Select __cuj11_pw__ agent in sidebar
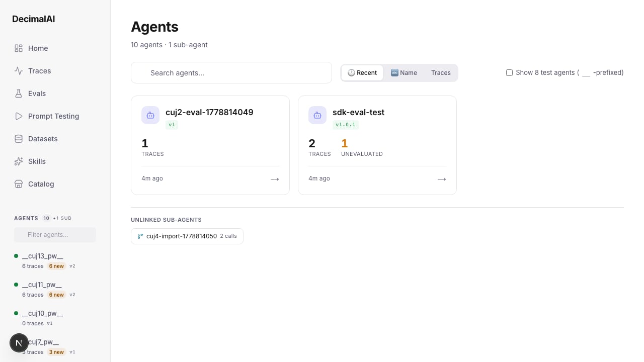Viewport: 644px width, 362px height. click(x=42, y=285)
